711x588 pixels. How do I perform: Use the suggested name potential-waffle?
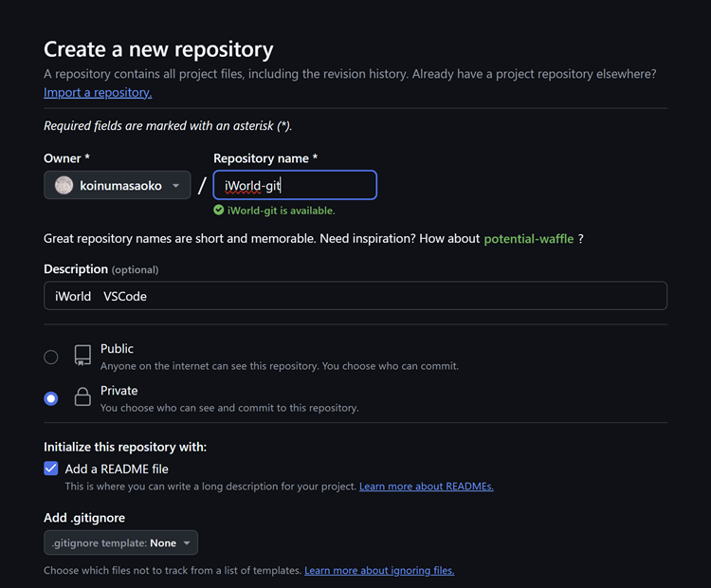coord(529,239)
